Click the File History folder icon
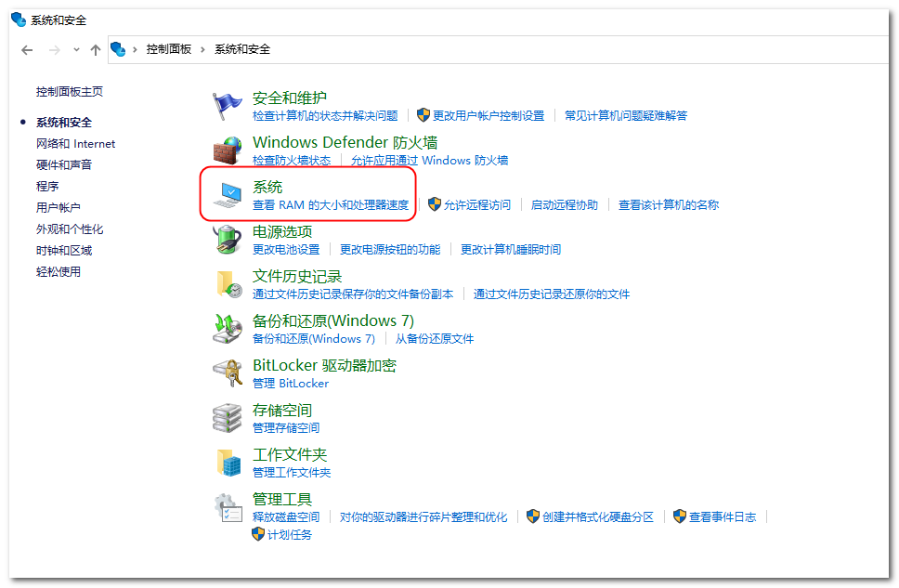Image resolution: width=899 pixels, height=588 pixels. [228, 284]
